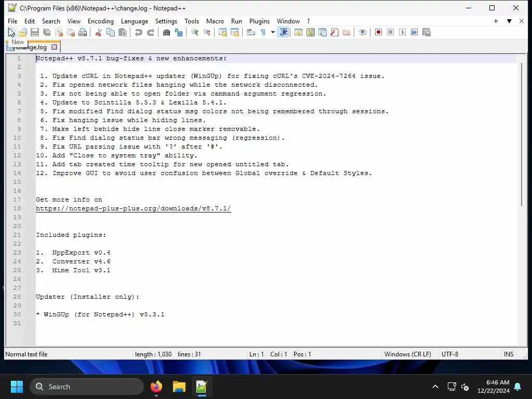Click the notepad-plus-plus.org downloads URL
This screenshot has width=532, height=399.
[x=134, y=208]
